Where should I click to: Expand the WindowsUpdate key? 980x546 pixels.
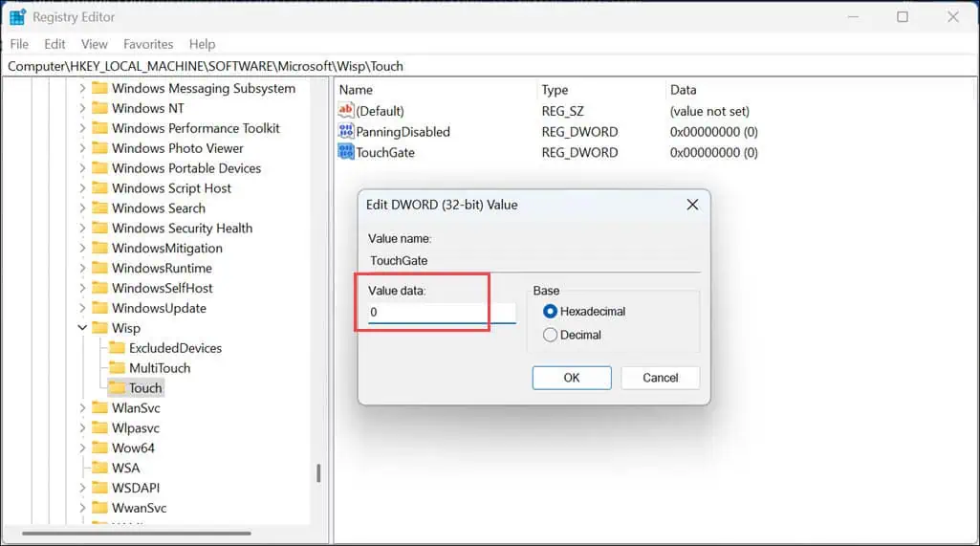coord(82,308)
